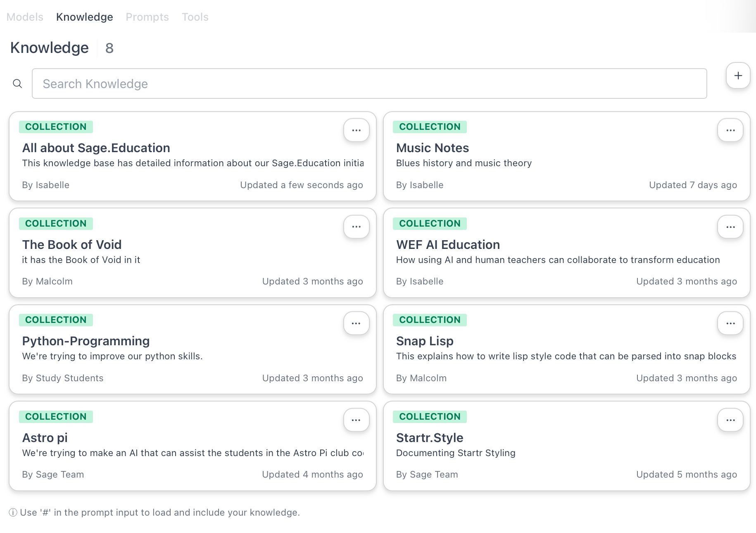756x533 pixels.
Task: Open the Snap Lisp collection title
Action: click(424, 341)
